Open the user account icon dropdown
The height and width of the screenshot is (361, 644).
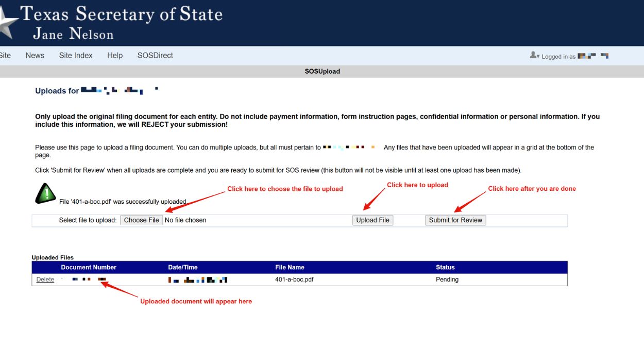(534, 56)
